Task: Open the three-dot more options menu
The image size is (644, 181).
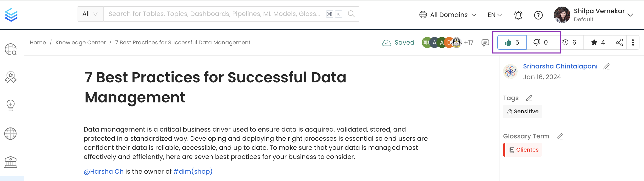Action: point(633,43)
